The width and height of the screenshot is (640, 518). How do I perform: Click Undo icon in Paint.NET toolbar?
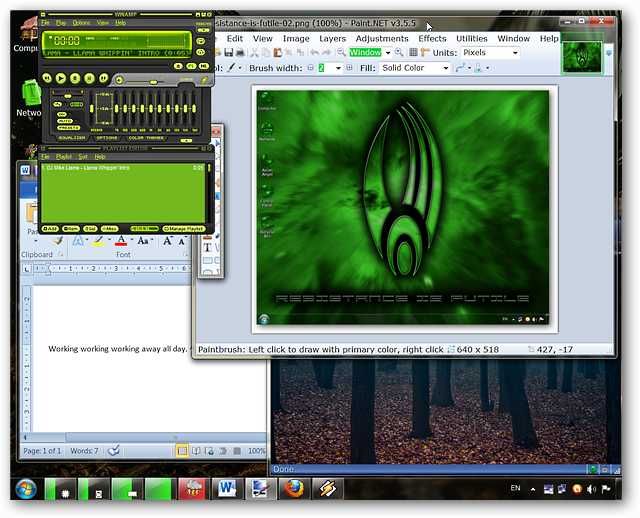pyautogui.click(x=315, y=52)
